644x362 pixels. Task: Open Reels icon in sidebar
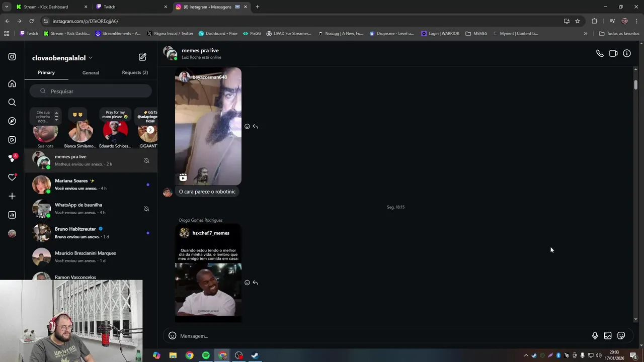point(12,140)
